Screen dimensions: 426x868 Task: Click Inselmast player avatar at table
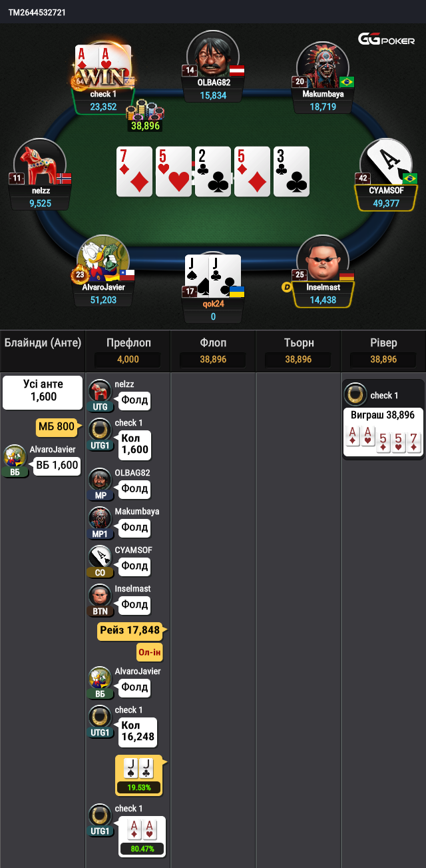tap(323, 257)
